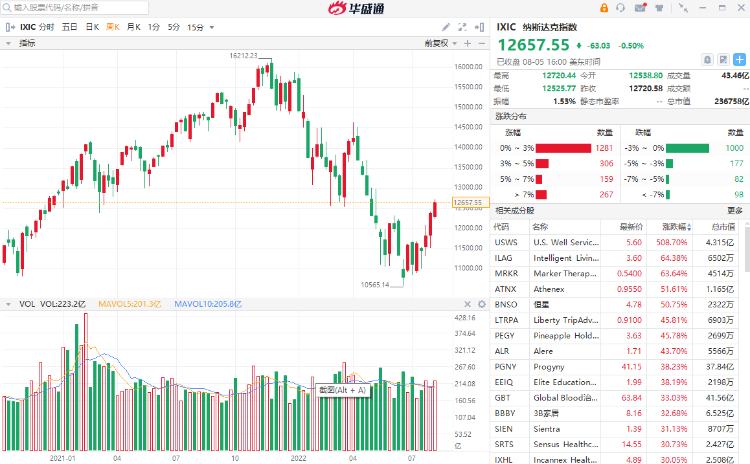Viewport: 750px width, 464px height.
Task: Set price alert bell icon
Action: [x=707, y=60]
